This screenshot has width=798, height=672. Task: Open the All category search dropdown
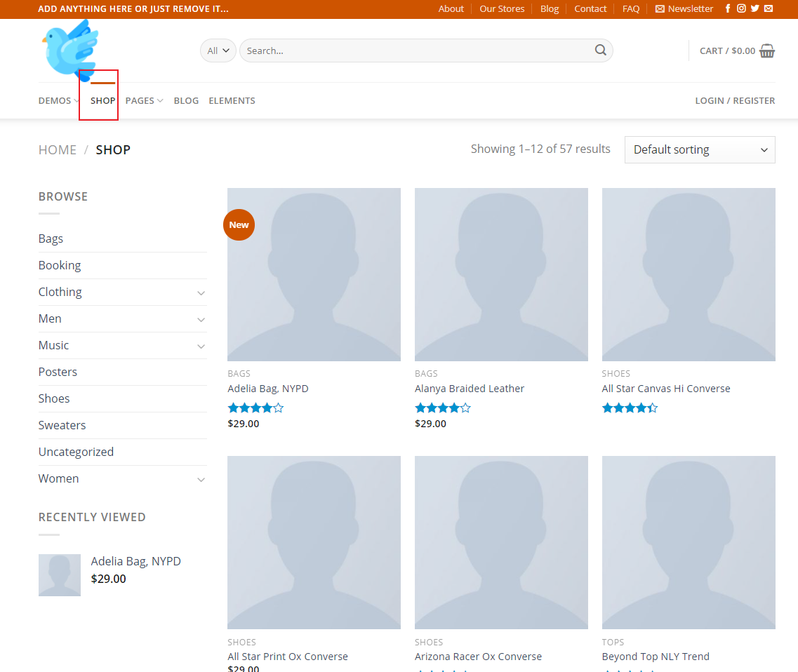tap(218, 51)
